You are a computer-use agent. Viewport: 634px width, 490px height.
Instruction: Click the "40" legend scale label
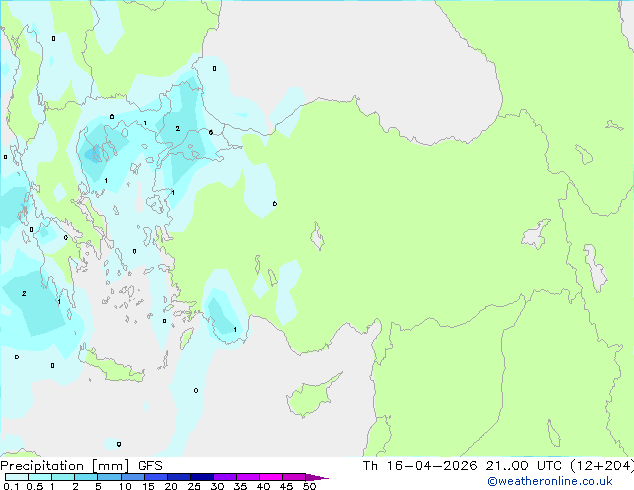(x=263, y=486)
